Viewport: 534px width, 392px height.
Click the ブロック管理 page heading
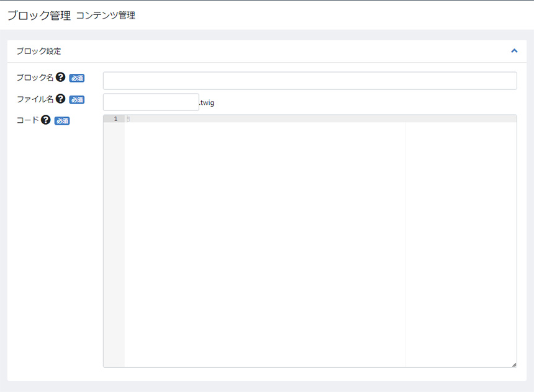pos(38,16)
